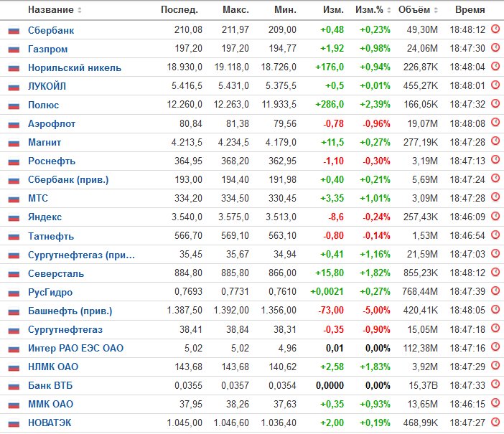Image resolution: width=504 pixels, height=434 pixels.
Task: Click the clock icon in the Яндекс row
Action: pos(495,216)
